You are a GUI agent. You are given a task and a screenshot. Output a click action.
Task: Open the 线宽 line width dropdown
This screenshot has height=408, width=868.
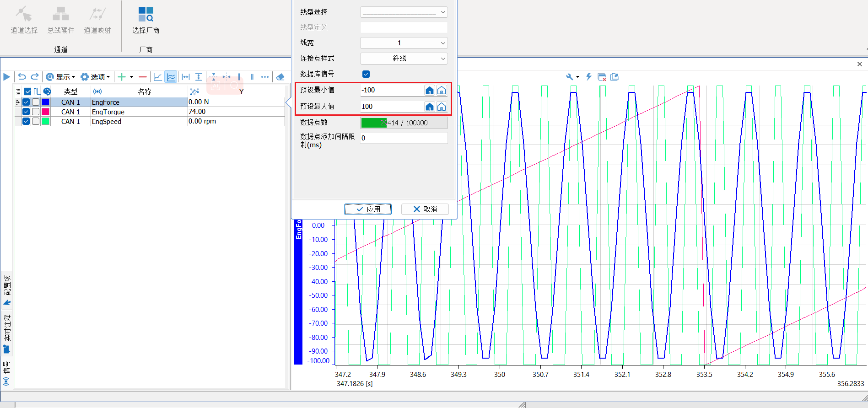[x=404, y=43]
